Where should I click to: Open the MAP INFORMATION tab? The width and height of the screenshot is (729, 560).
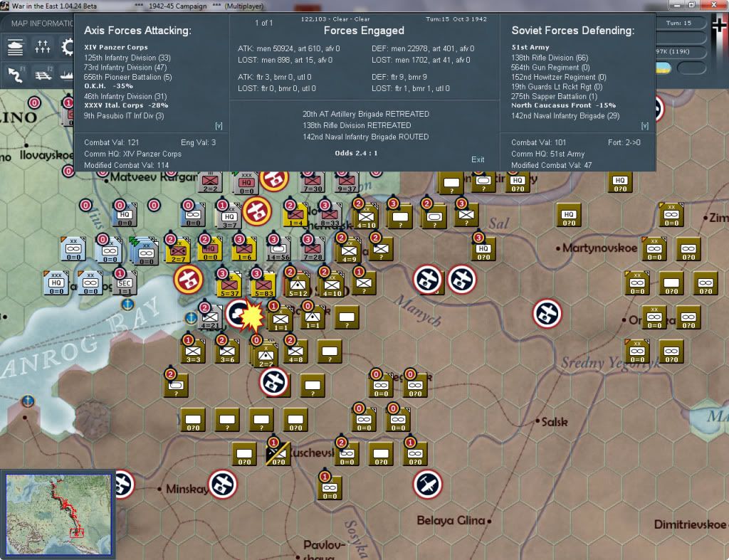click(42, 23)
